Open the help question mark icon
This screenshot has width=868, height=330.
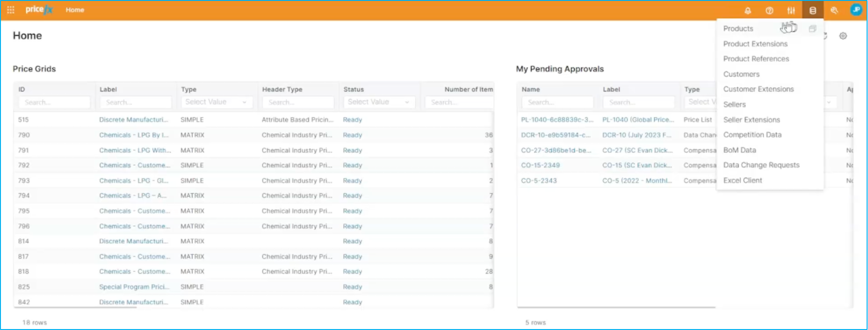[x=769, y=10]
